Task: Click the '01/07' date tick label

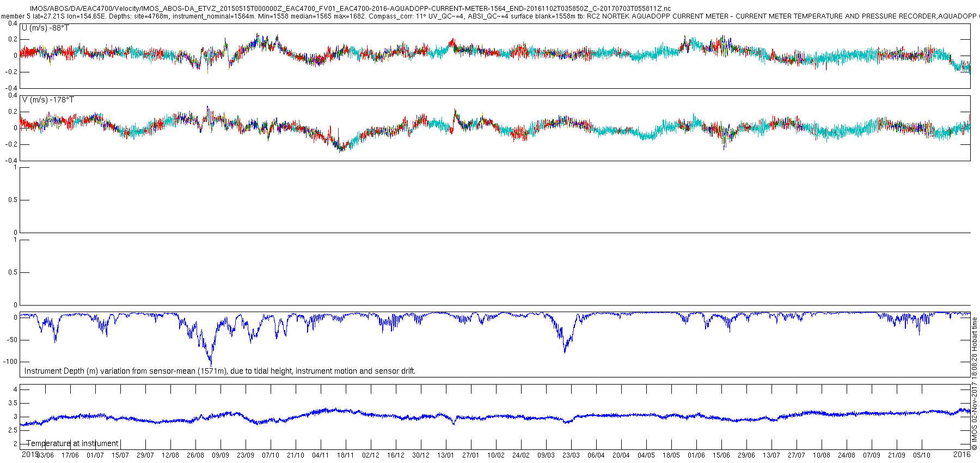Action: pos(95,455)
